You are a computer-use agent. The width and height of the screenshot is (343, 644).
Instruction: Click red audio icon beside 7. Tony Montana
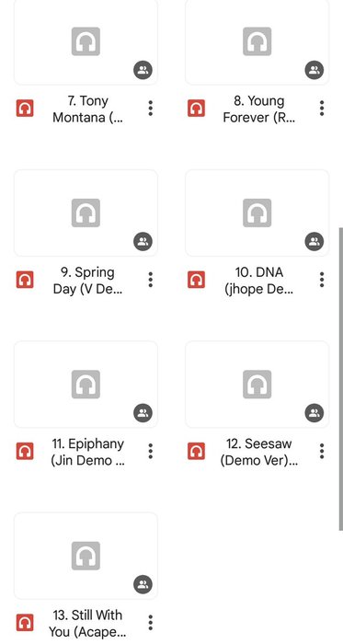(x=25, y=109)
